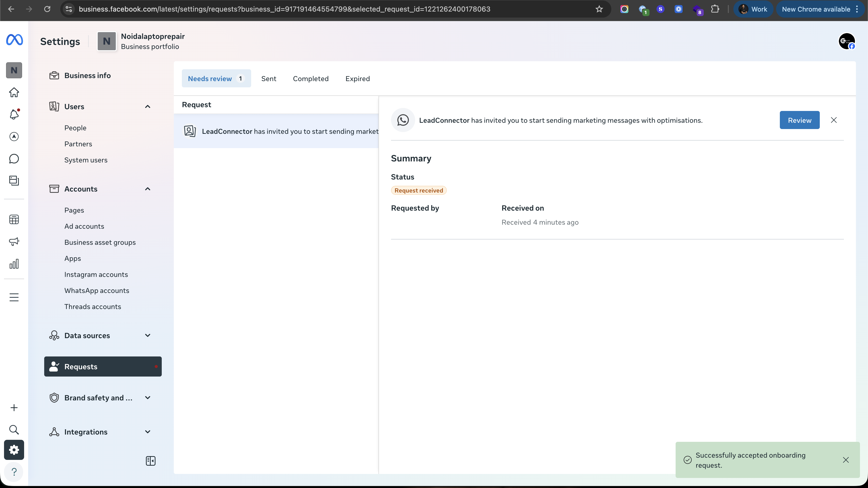Open WhatsApp accounts settings link

(97, 290)
